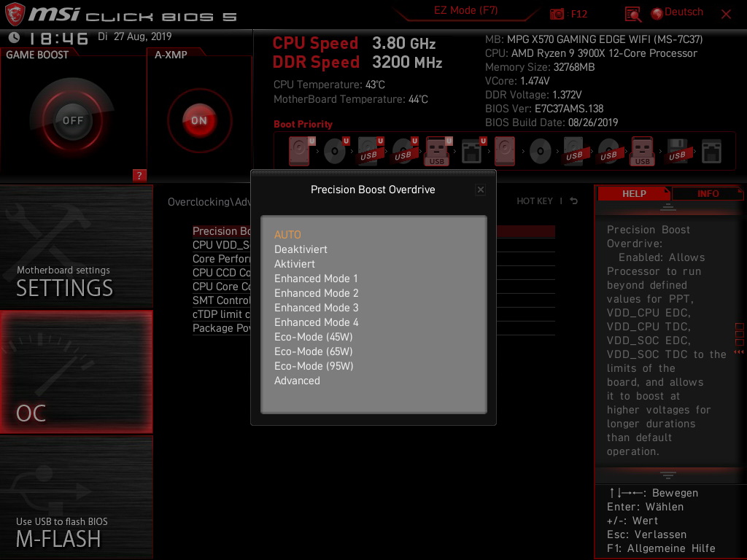Image resolution: width=747 pixels, height=560 pixels.
Task: Click the MSI dragon shield logo
Action: coord(15,14)
